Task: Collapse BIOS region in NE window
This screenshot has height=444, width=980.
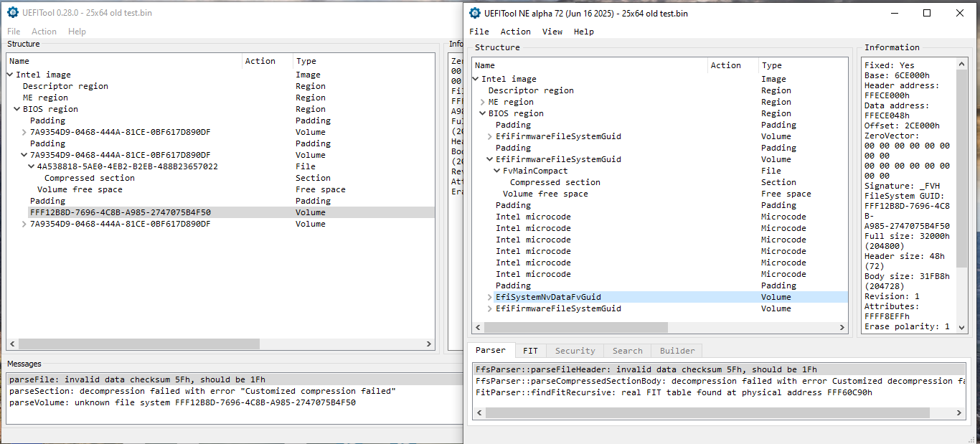Action: tap(483, 113)
